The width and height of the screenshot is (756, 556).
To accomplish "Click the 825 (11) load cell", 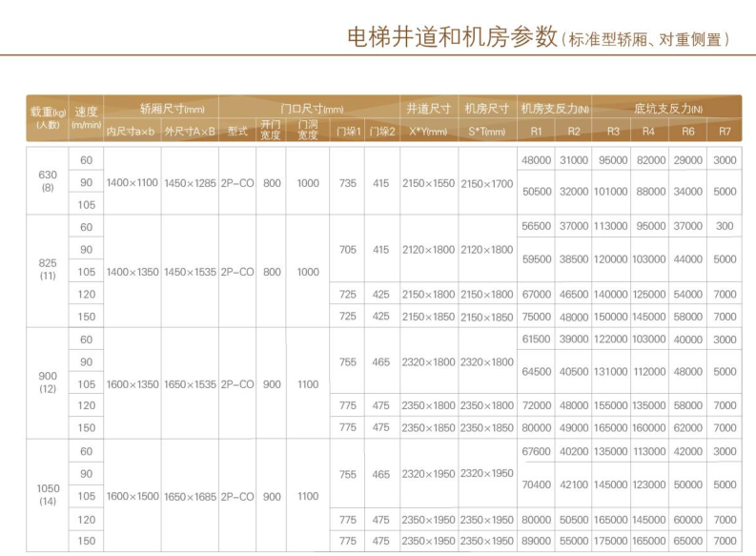I will coord(48,271).
